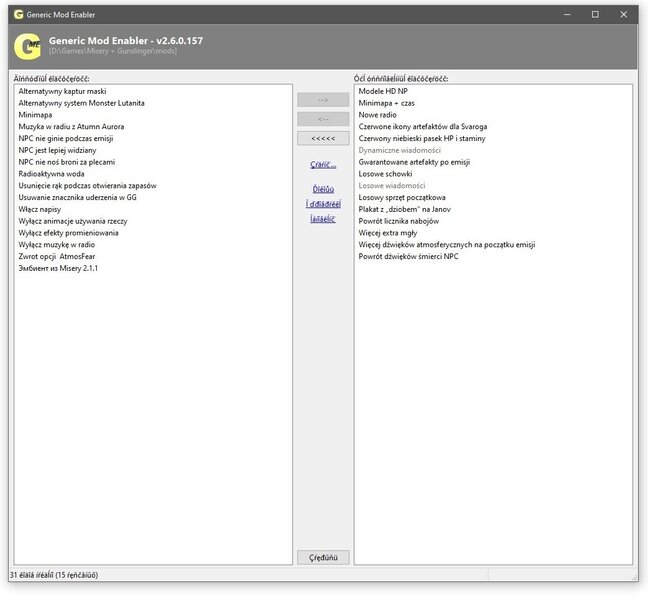Click the bottom link in the middle column
The width and height of the screenshot is (648, 600).
323,218
